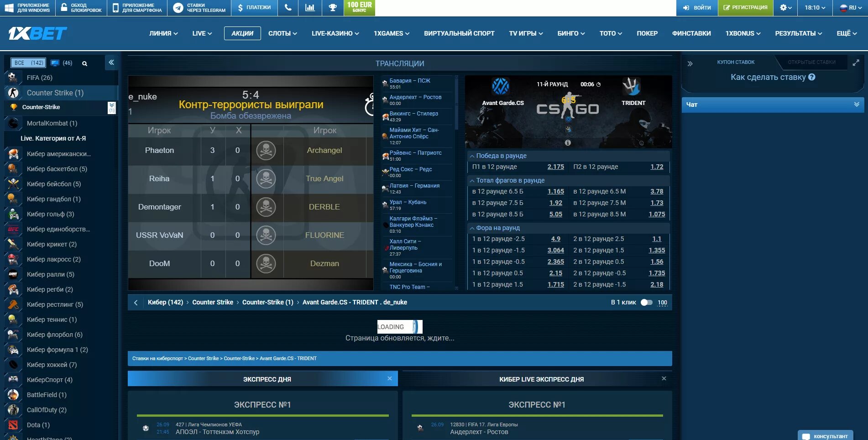Viewport: 868px width, 440px height.
Task: Click the phone callback icon
Action: pyautogui.click(x=288, y=8)
